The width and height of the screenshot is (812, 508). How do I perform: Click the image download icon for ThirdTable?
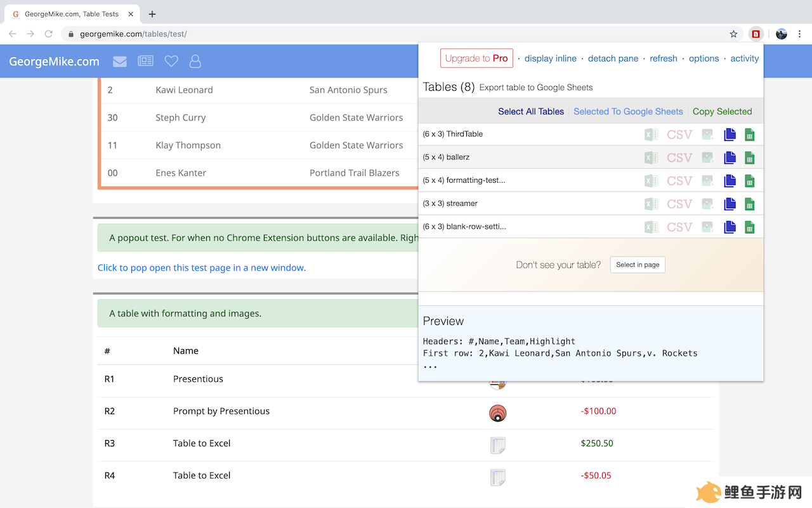[708, 135]
